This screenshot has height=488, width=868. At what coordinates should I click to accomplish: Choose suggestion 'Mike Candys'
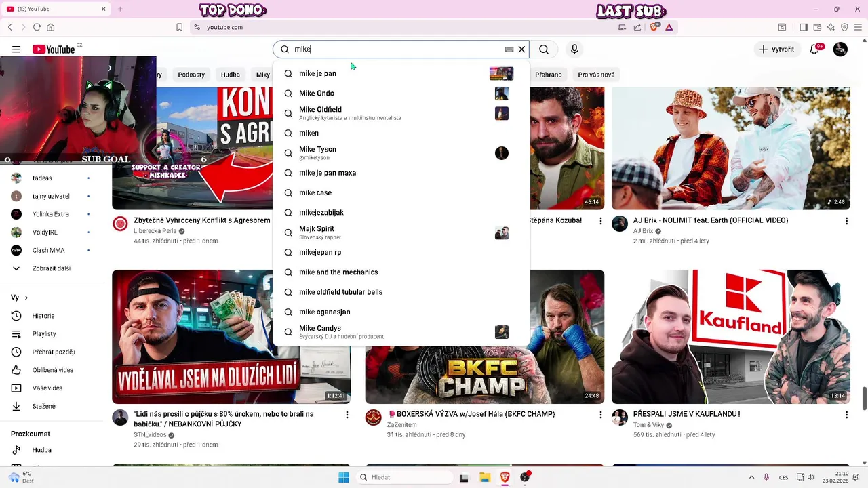coord(401,332)
